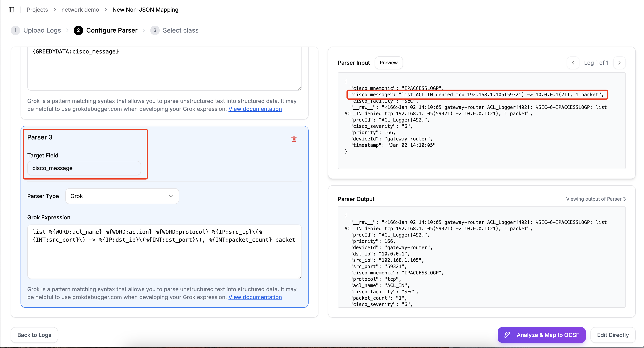Click the step 2 Configure Parser circle
This screenshot has width=644, height=348.
click(x=78, y=30)
